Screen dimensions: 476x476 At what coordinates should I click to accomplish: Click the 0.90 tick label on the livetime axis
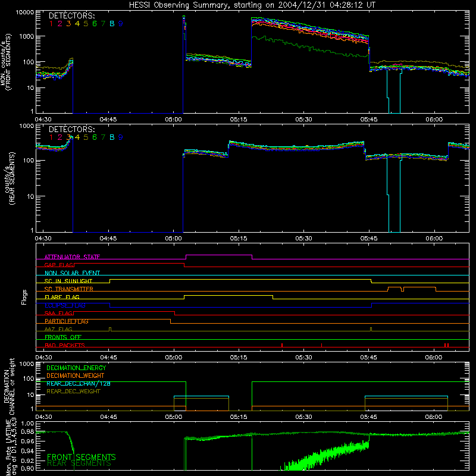click(x=27, y=468)
